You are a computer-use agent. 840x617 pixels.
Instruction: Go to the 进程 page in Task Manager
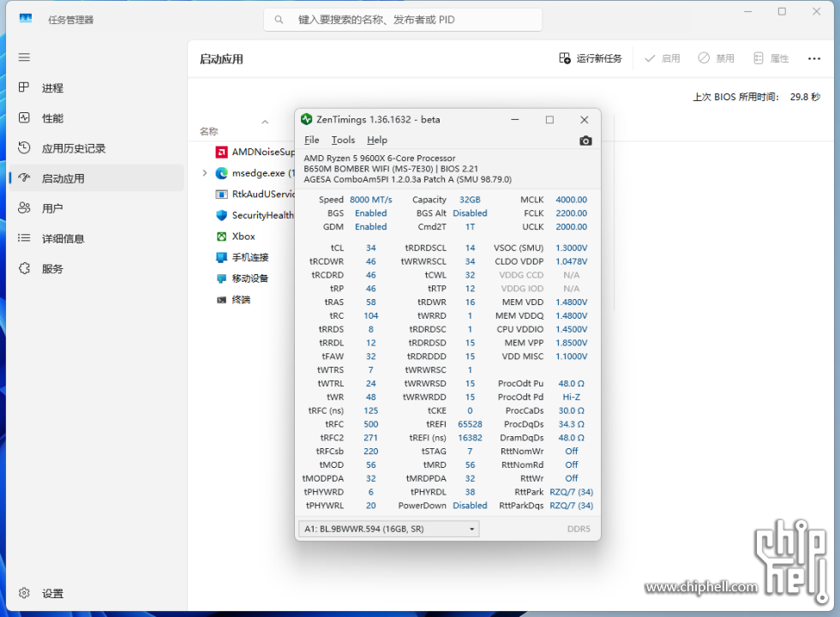pos(96,87)
